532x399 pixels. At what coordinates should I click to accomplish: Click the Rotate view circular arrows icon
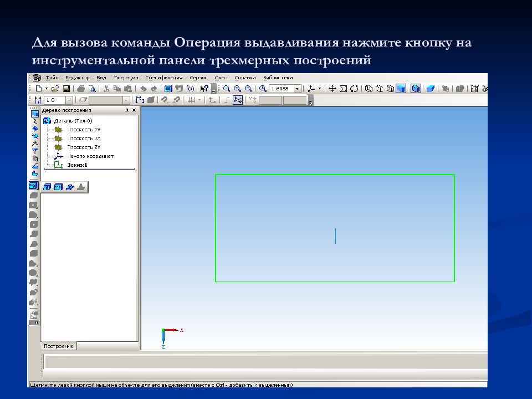pos(354,89)
